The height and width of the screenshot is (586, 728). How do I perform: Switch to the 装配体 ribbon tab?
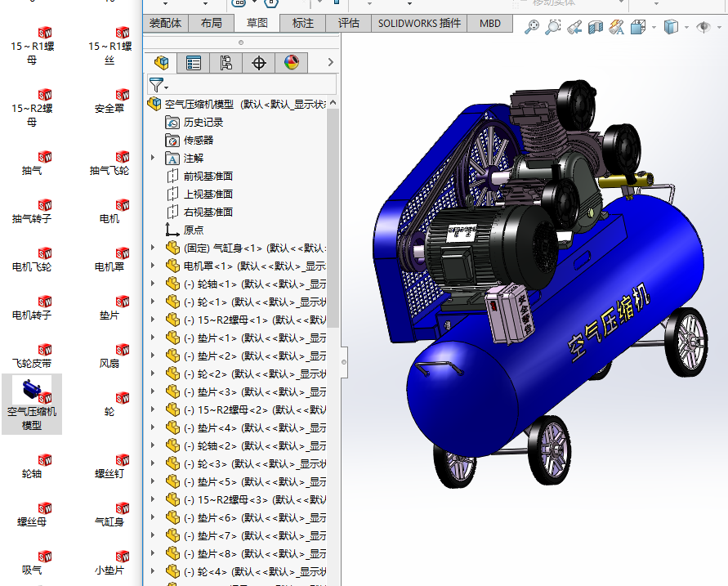pos(165,23)
